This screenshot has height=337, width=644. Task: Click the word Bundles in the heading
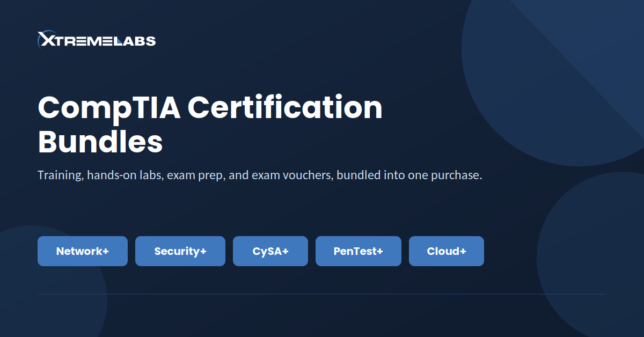coord(100,142)
